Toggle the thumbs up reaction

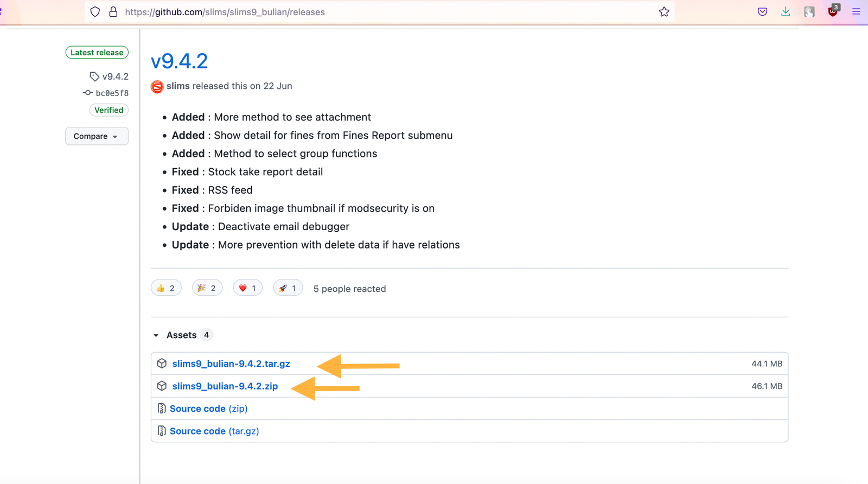click(x=166, y=288)
